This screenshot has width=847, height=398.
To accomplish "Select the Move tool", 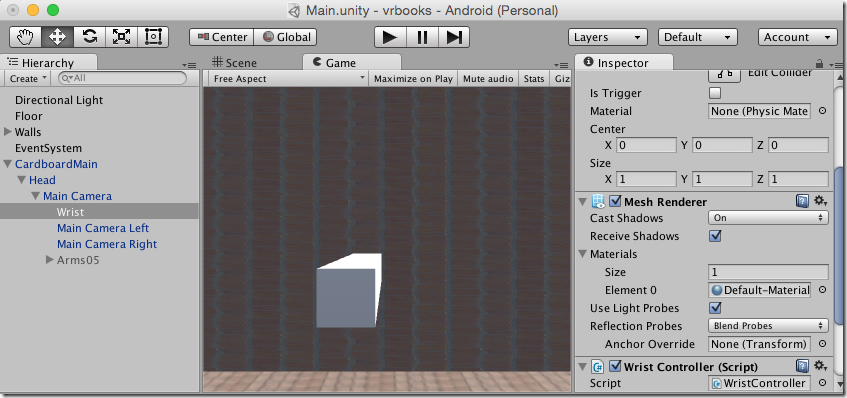I will click(57, 37).
